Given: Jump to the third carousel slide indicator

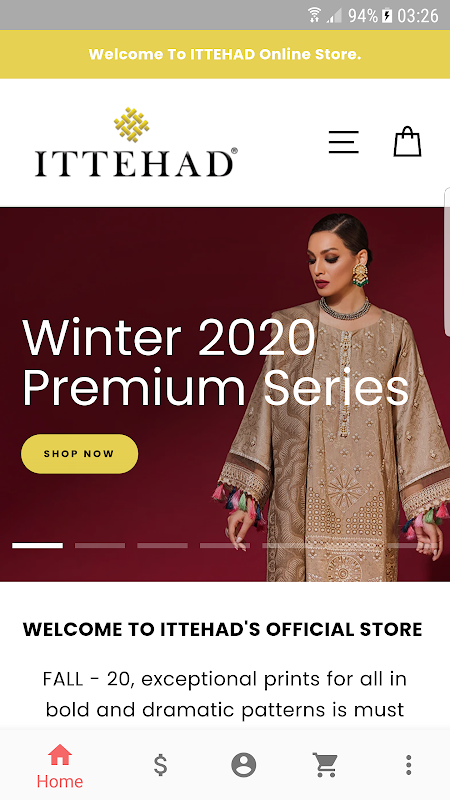Looking at the screenshot, I should tap(162, 545).
